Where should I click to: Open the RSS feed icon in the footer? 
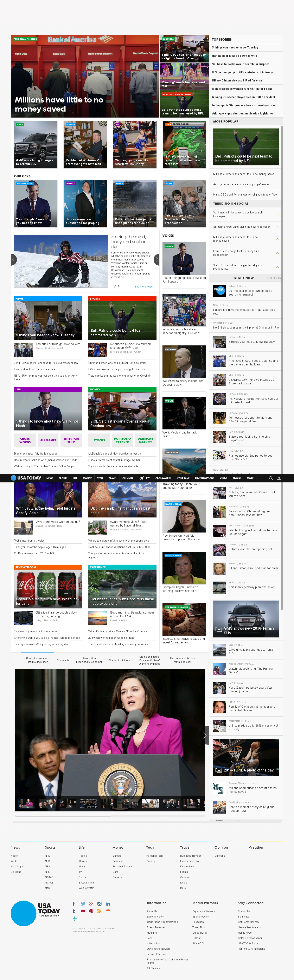click(99, 911)
